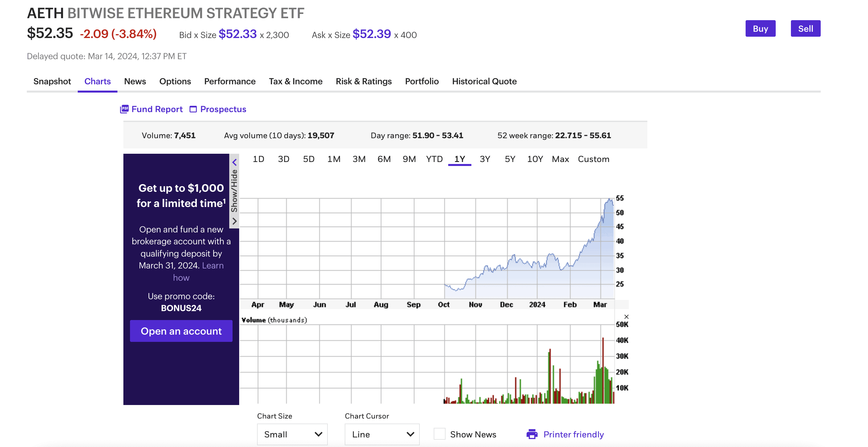The image size is (868, 447).
Task: Select the 5Y chart range
Action: point(509,159)
